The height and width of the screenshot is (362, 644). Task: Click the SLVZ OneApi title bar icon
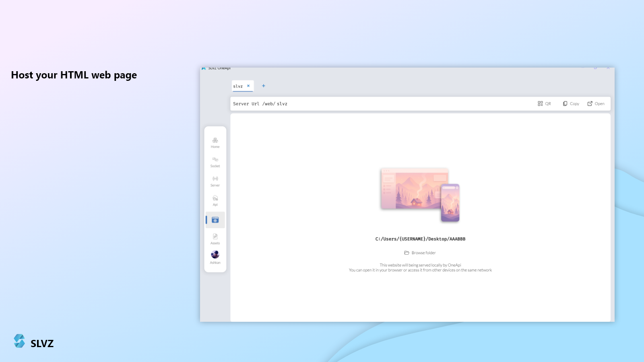(x=204, y=68)
